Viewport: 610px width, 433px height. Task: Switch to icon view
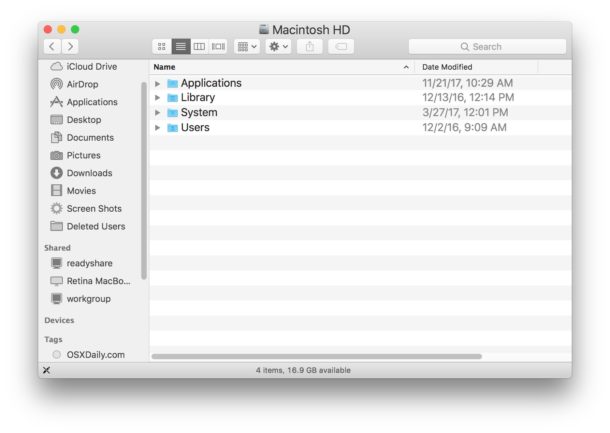pyautogui.click(x=162, y=47)
